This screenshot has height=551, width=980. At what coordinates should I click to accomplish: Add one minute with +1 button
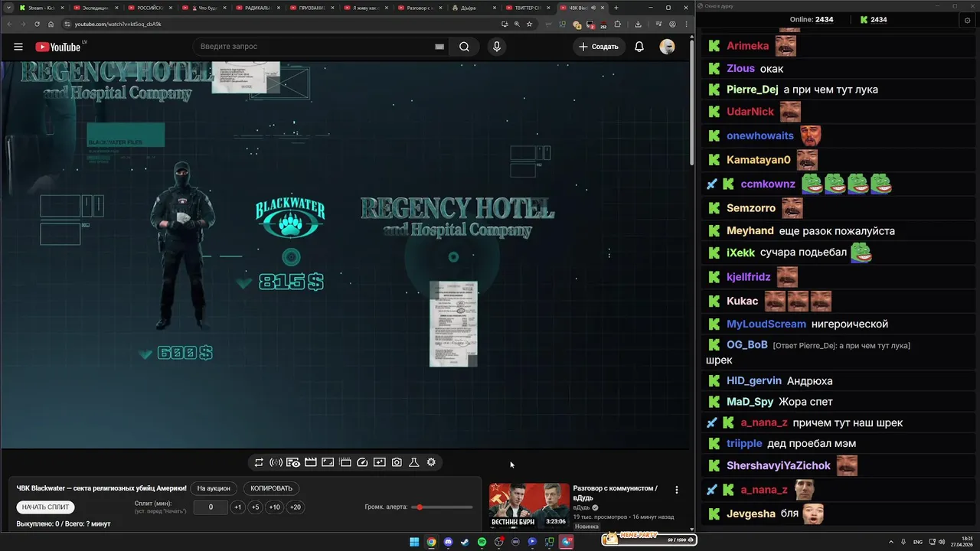click(x=237, y=507)
